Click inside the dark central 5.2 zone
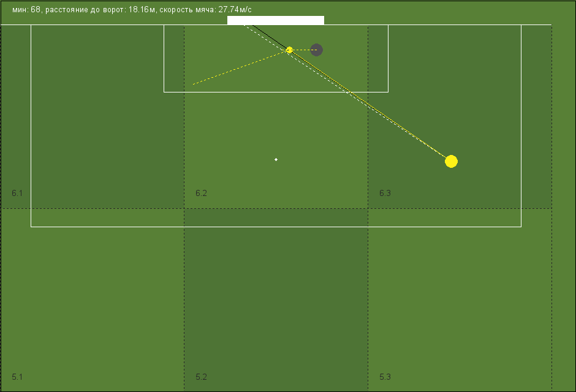Viewport: 576px width, 392px height. [276, 300]
